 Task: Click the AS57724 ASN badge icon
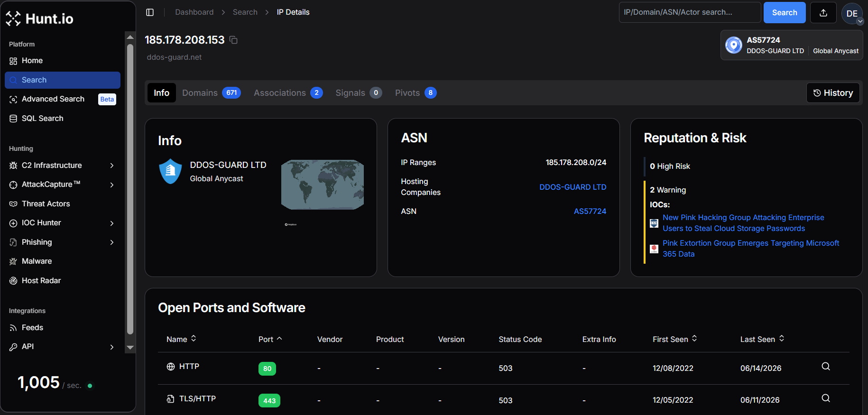point(734,45)
